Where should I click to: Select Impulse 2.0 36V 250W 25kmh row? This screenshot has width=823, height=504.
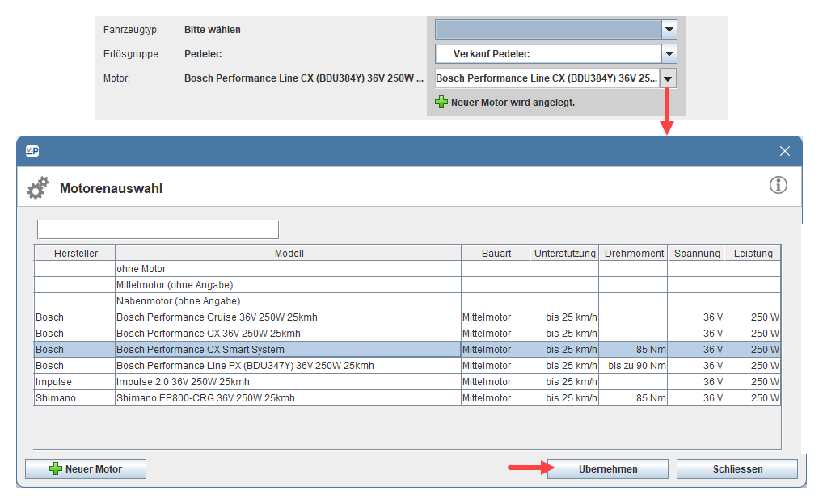coord(407,382)
